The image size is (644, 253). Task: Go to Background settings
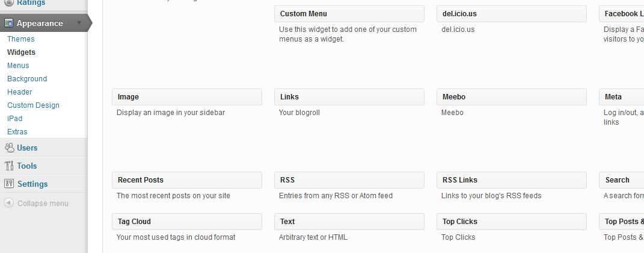click(27, 79)
